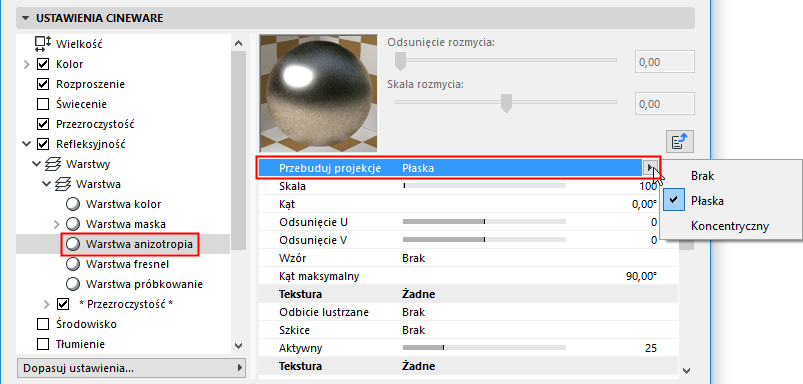Select Warstwa maska sphere icon
This screenshot has width=803, height=384.
(x=73, y=224)
